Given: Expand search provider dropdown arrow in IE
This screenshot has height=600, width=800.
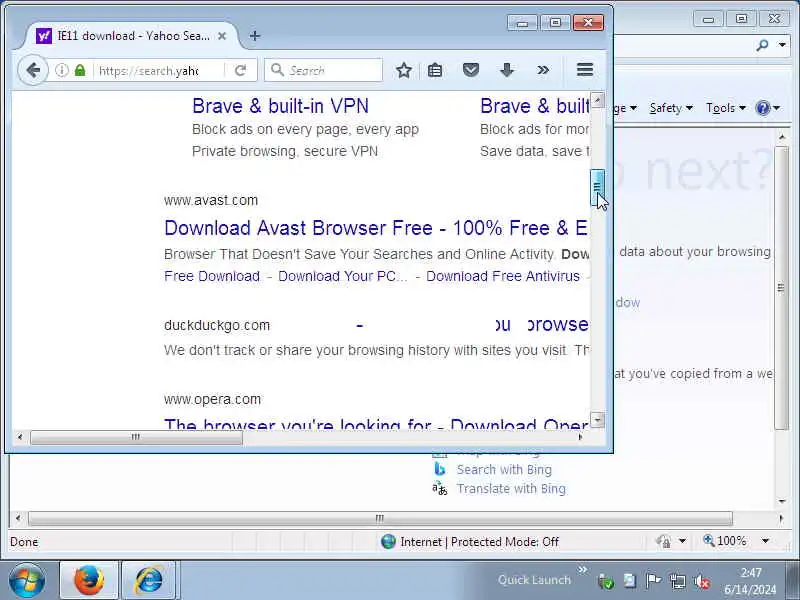Looking at the screenshot, I should coord(782,45).
